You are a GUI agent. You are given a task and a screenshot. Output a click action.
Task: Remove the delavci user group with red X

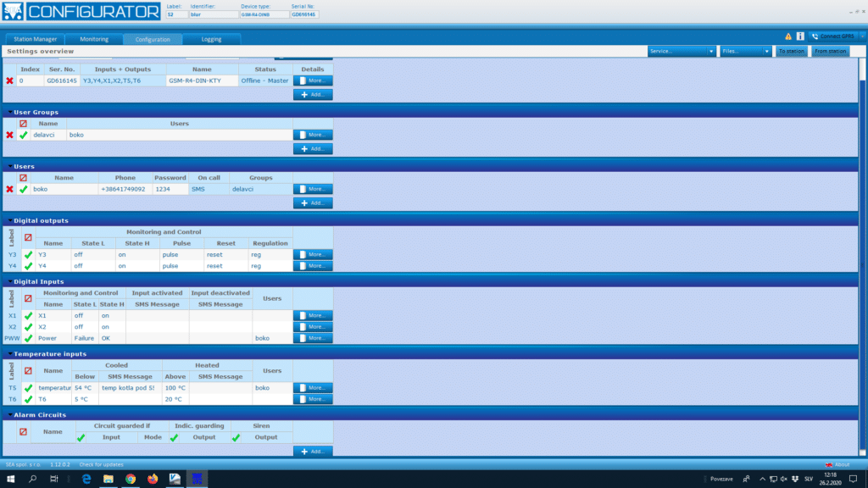click(9, 135)
